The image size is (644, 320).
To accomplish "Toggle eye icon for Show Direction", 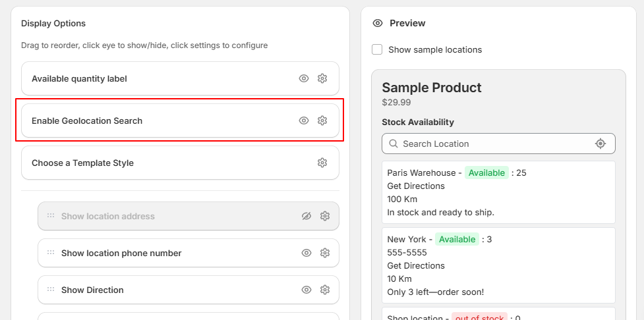I will [x=307, y=290].
